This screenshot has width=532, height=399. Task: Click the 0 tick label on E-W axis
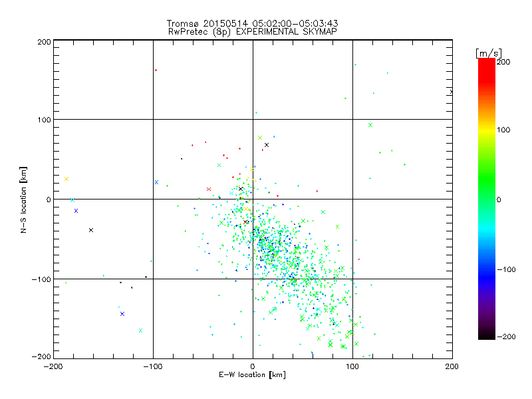coord(253,366)
